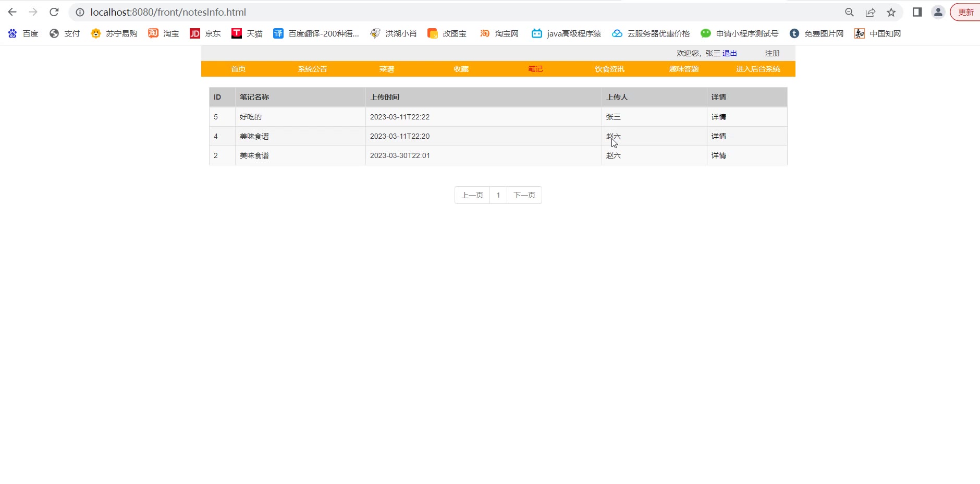View site information icon in address bar

point(80,12)
